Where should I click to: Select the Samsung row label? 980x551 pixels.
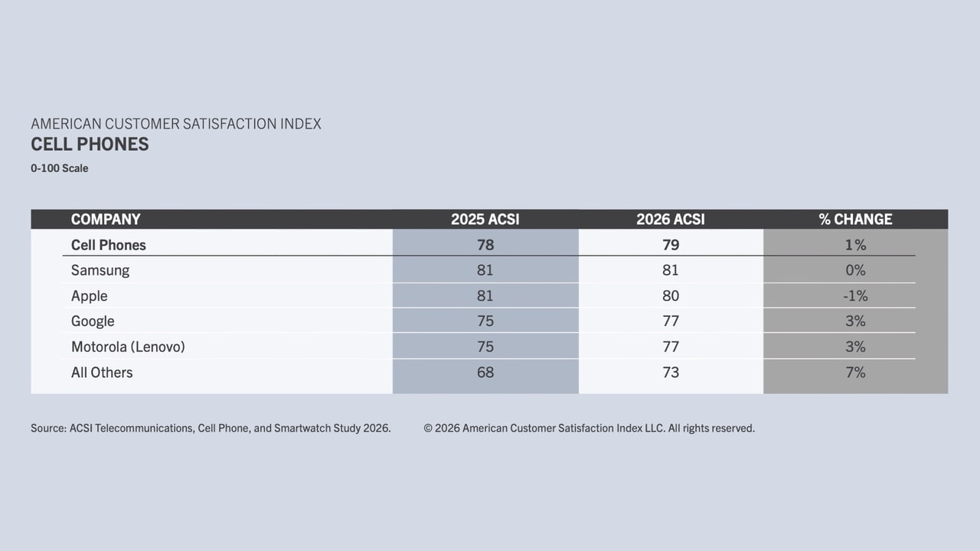tap(100, 270)
